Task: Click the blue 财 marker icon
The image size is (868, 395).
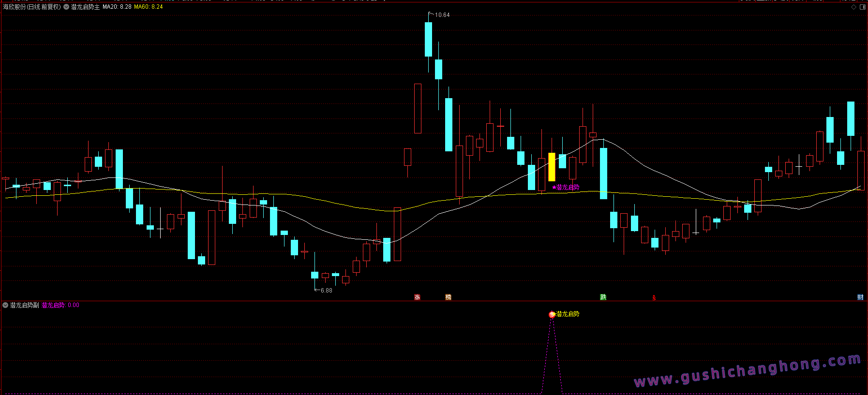Action: (x=860, y=297)
